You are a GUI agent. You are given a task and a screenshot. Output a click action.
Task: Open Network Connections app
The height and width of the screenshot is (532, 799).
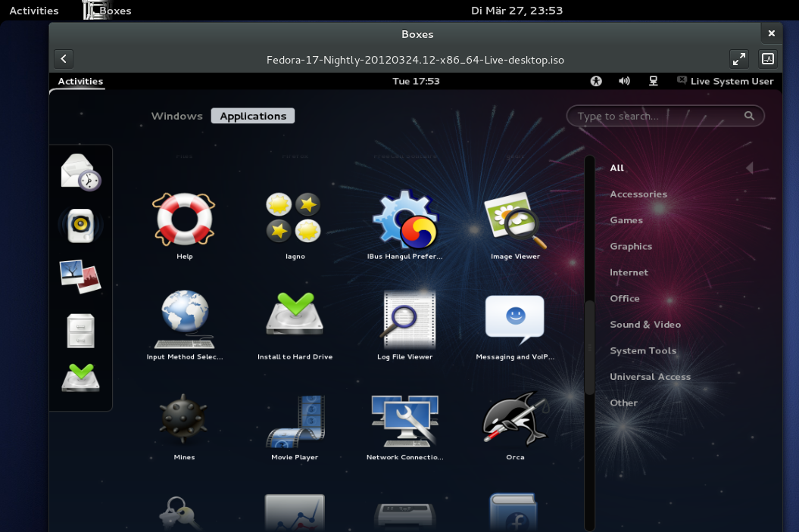pos(405,427)
